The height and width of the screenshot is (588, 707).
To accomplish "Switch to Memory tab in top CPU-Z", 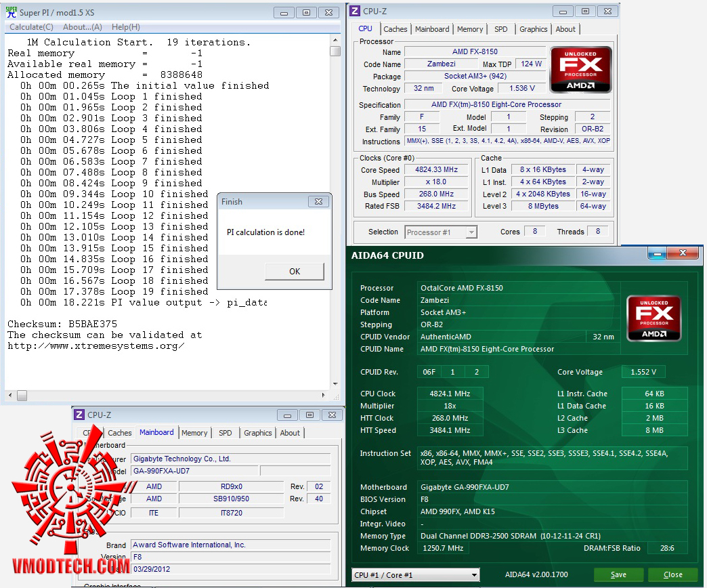I will [470, 29].
